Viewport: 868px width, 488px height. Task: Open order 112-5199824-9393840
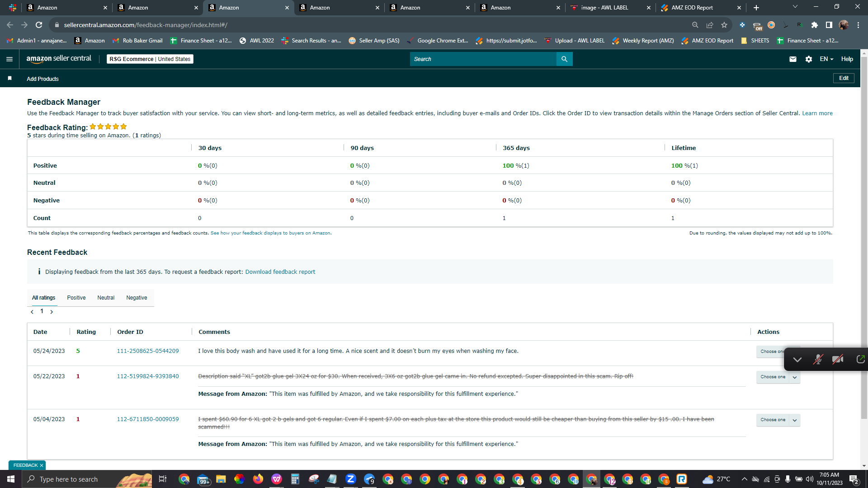(148, 376)
